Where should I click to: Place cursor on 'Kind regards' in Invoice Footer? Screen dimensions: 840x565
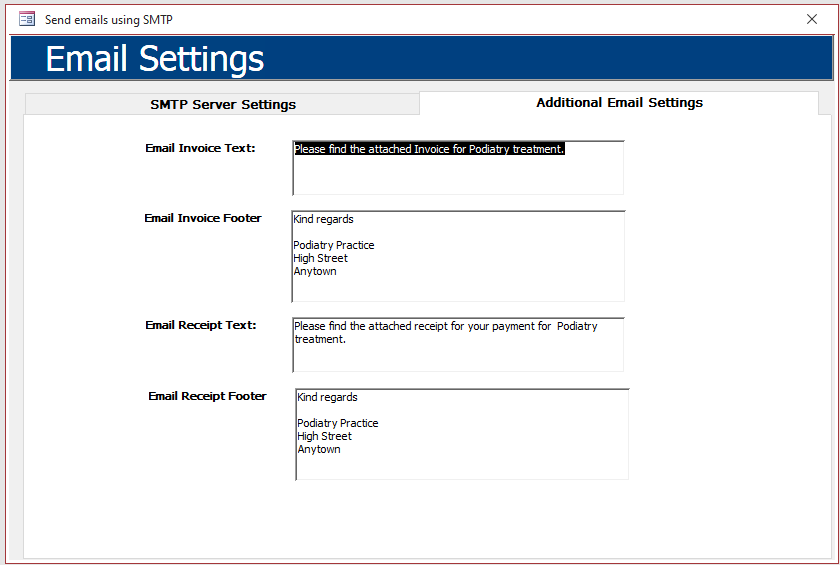click(x=323, y=219)
